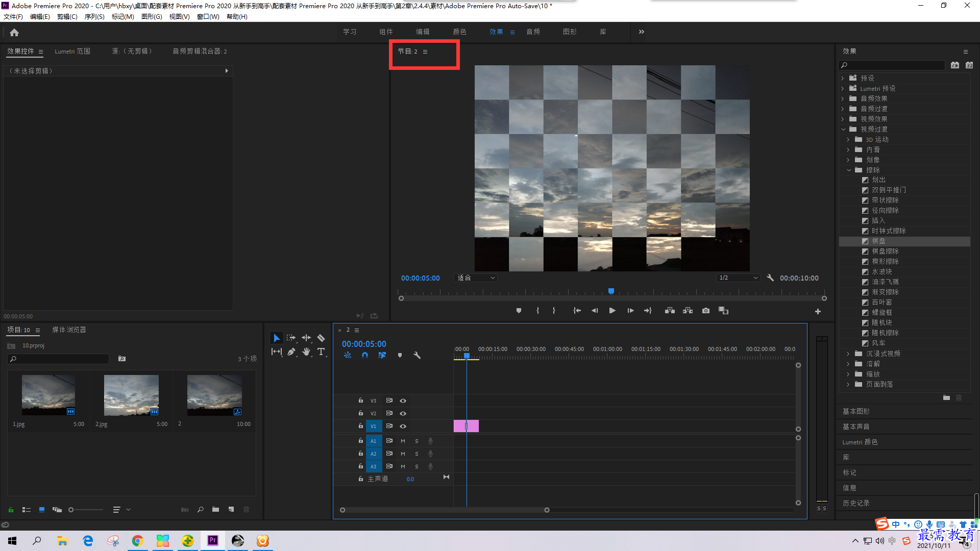980x551 pixels.
Task: Expand the 页面剥落 folder
Action: pos(848,384)
